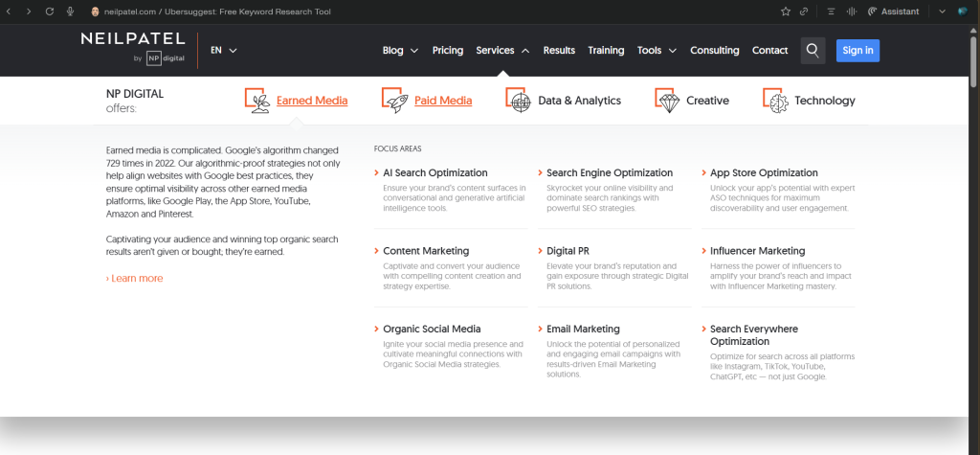Click the Neil Patel site logo

(x=133, y=48)
